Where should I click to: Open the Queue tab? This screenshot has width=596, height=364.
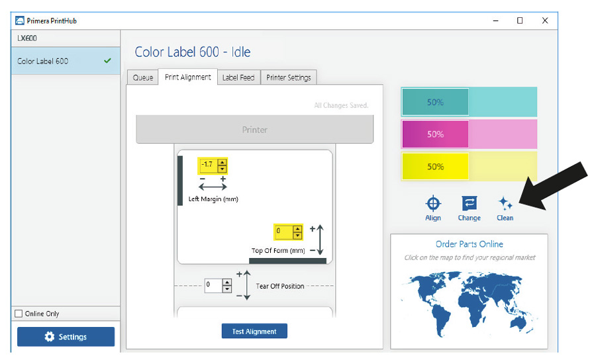coord(143,77)
